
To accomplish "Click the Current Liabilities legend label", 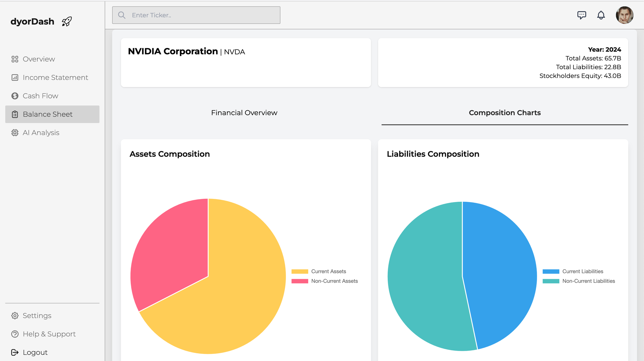I will click(x=583, y=272).
